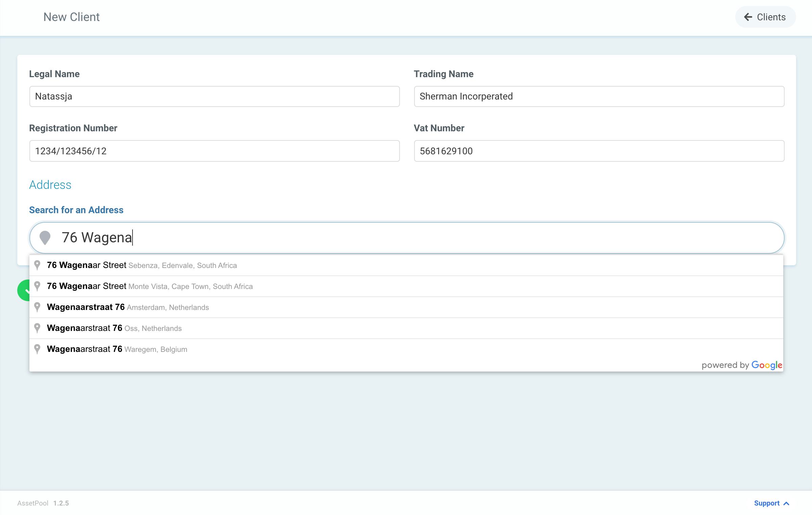This screenshot has width=812, height=515.
Task: Select the Wagenaarstraat 76 Waregem suggestion
Action: 117,349
